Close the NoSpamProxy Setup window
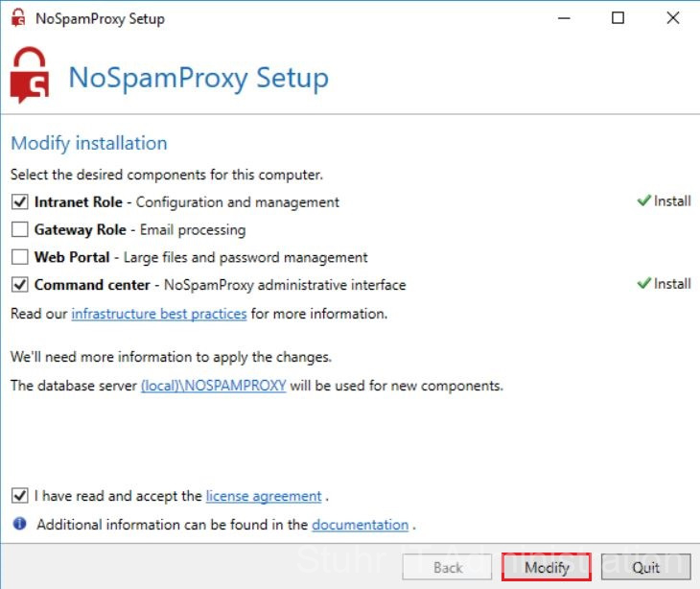700x589 pixels. [x=673, y=18]
